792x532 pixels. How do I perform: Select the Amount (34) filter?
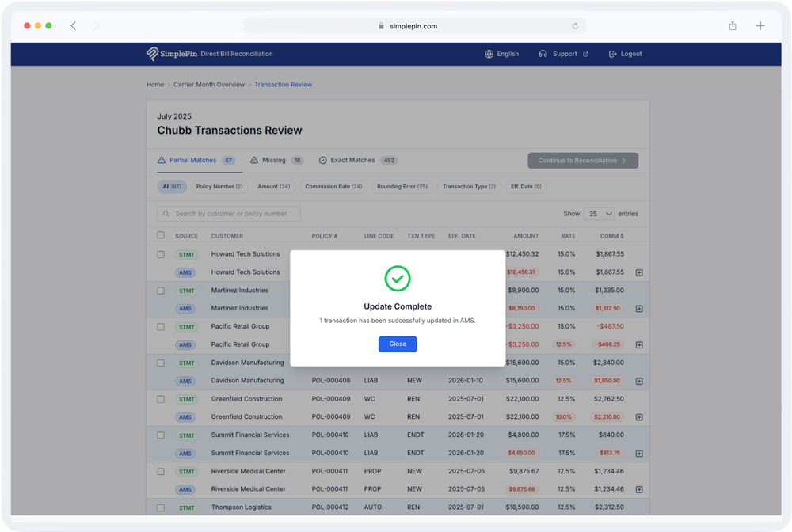pyautogui.click(x=274, y=187)
